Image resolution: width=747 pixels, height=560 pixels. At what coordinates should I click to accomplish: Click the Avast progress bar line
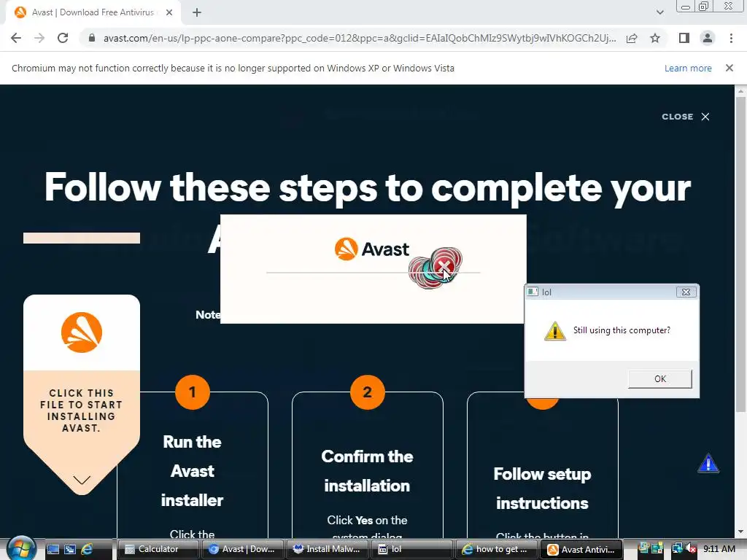[373, 273]
